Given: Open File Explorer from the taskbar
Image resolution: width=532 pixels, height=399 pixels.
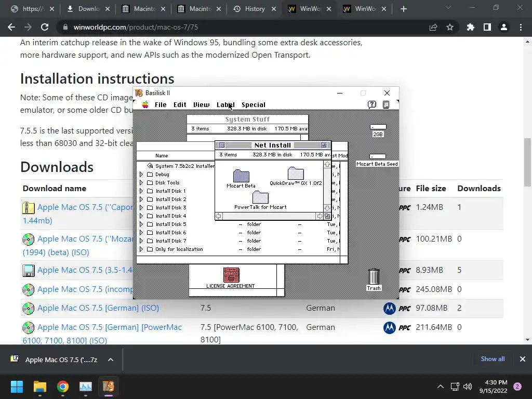Looking at the screenshot, I should pyautogui.click(x=39, y=387).
